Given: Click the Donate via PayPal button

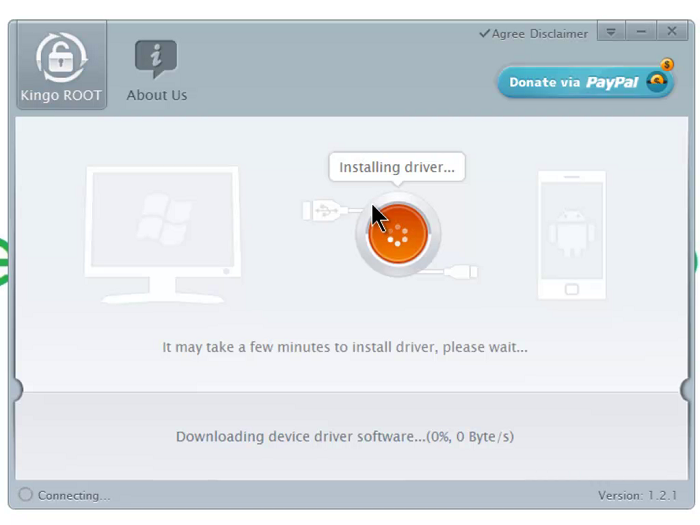Looking at the screenshot, I should tap(573, 83).
